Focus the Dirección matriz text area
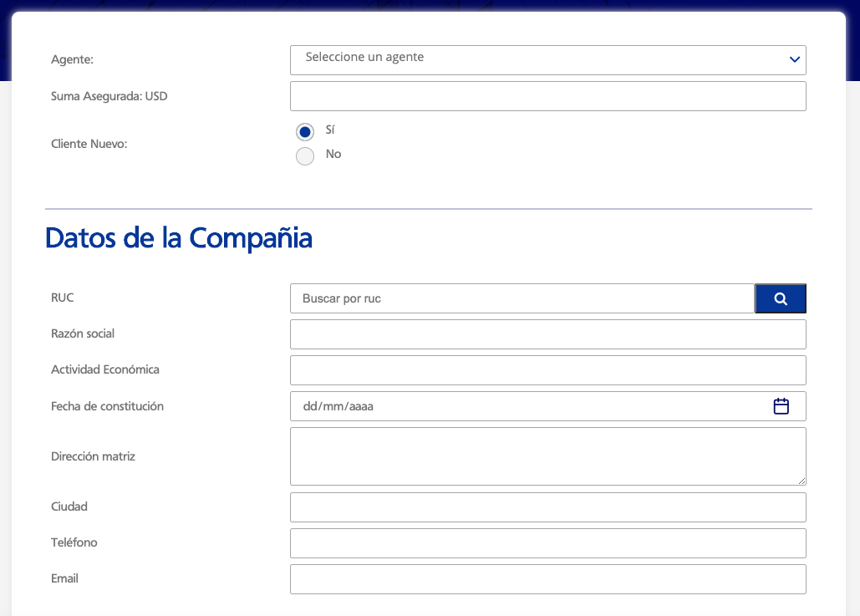The image size is (860, 616). [x=548, y=456]
